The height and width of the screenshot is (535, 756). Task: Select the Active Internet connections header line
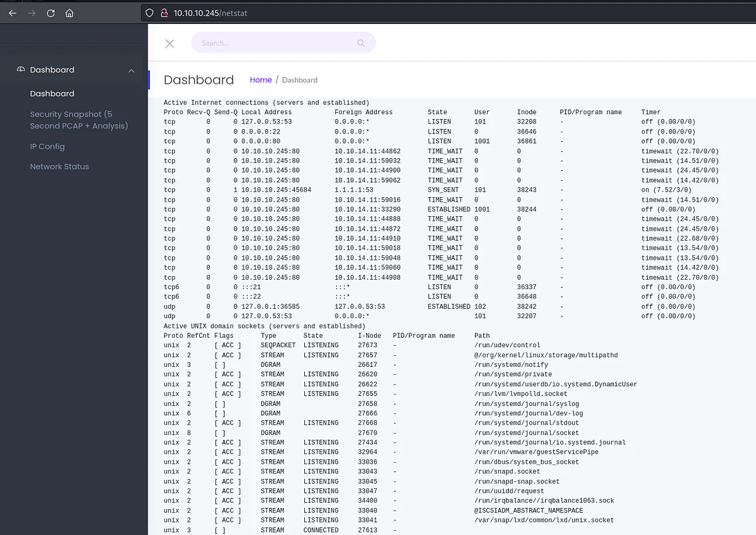[266, 103]
